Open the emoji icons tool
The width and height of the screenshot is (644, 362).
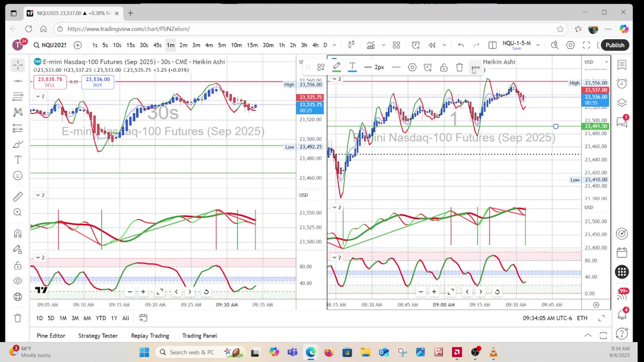pos(18,175)
